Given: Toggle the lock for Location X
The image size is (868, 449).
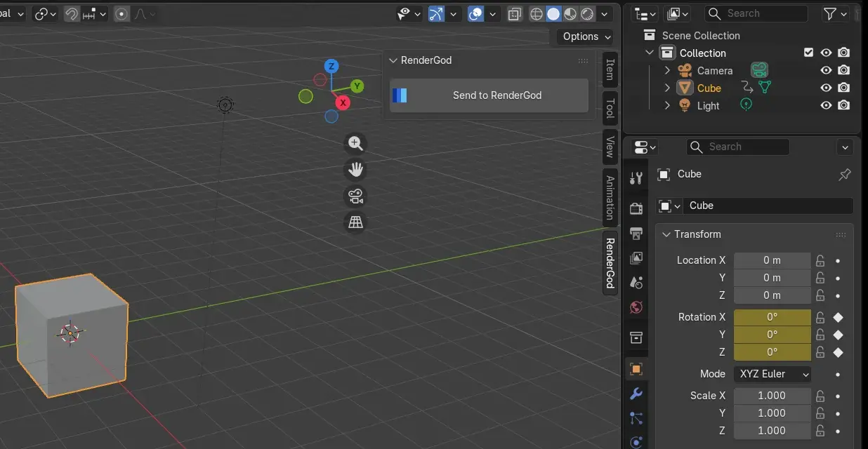Looking at the screenshot, I should click(820, 260).
